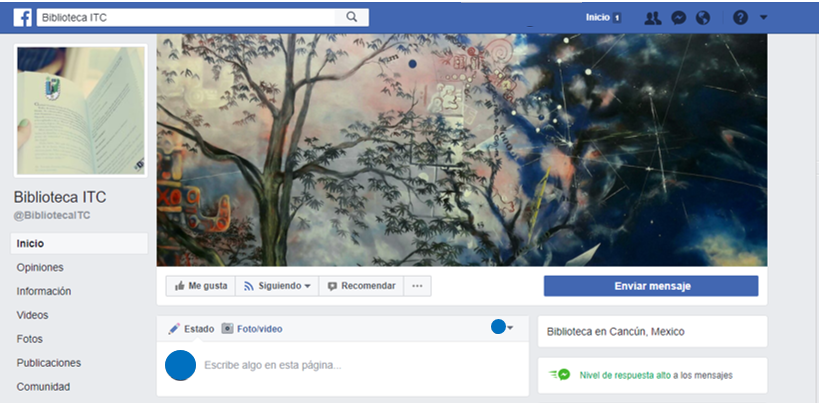The width and height of the screenshot is (820, 404).
Task: Click the Enviar mensaje button
Action: point(651,286)
